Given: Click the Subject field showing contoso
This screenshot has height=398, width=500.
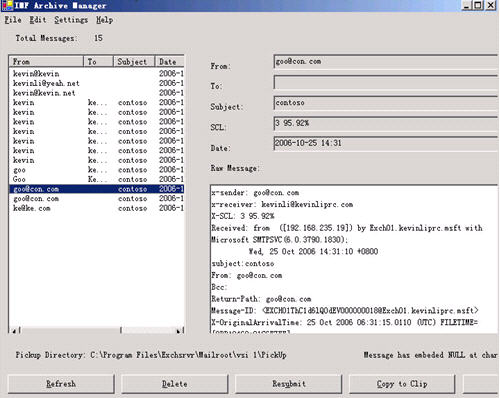Looking at the screenshot, I should pos(386,103).
